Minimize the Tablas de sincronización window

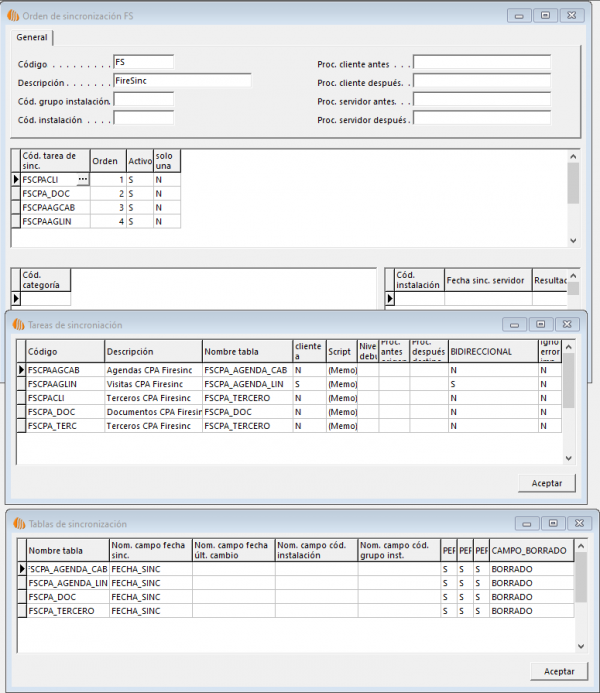tap(521, 523)
